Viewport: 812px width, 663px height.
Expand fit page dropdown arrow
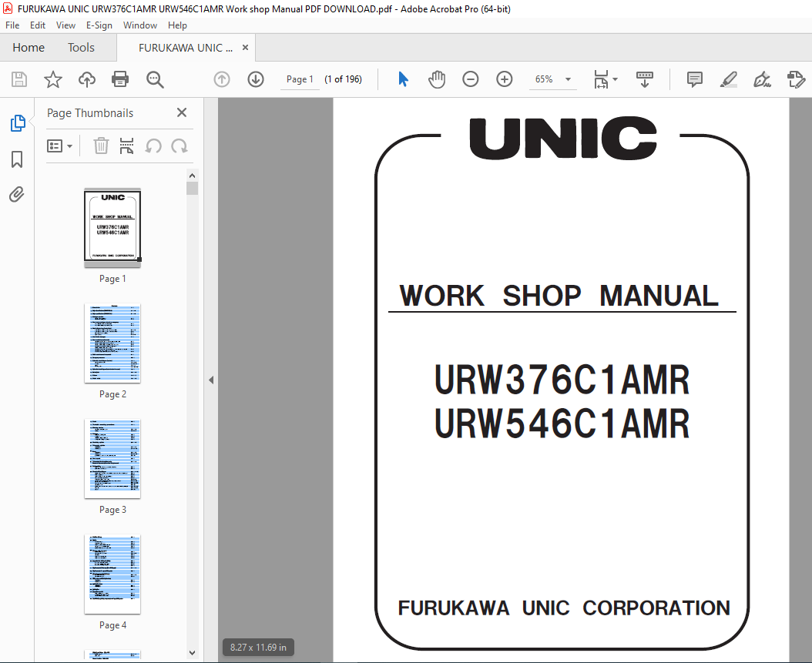[616, 79]
